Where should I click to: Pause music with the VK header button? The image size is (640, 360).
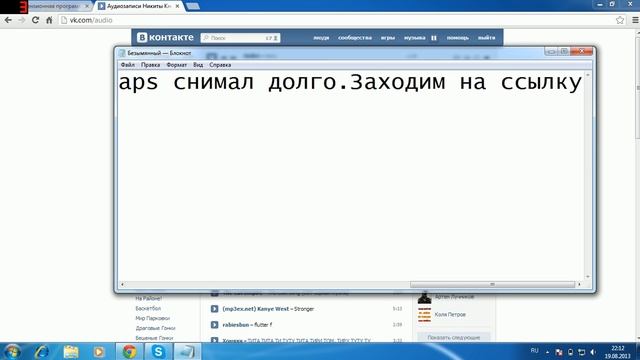(434, 38)
